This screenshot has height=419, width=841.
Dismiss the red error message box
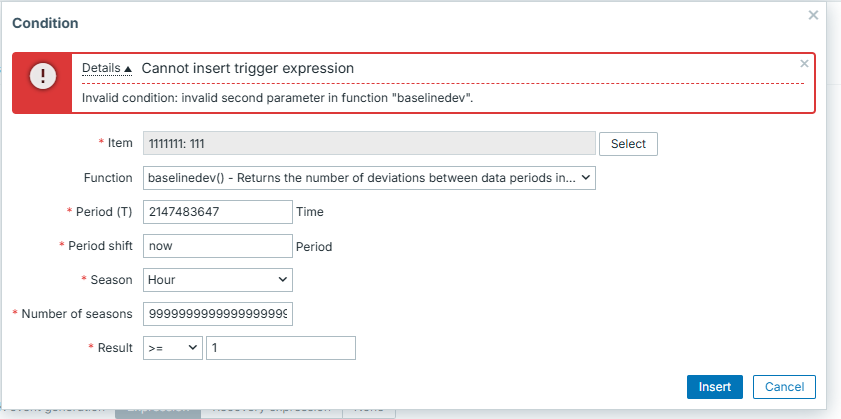pos(804,64)
